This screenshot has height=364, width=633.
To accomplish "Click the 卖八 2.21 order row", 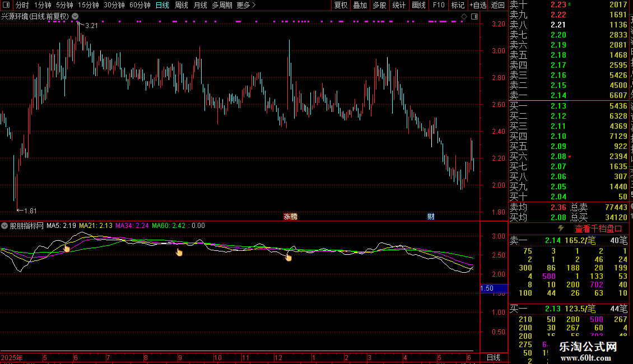I will [569, 25].
